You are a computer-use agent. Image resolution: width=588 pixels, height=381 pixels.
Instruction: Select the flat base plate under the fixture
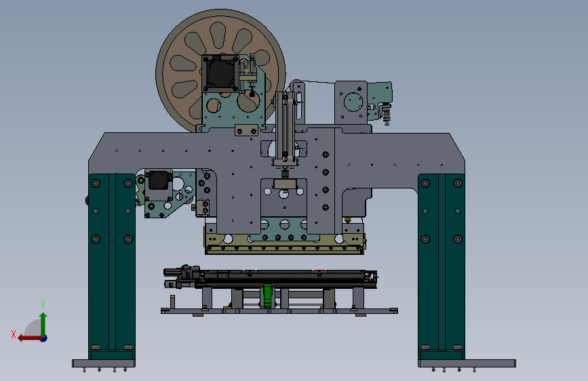(279, 311)
